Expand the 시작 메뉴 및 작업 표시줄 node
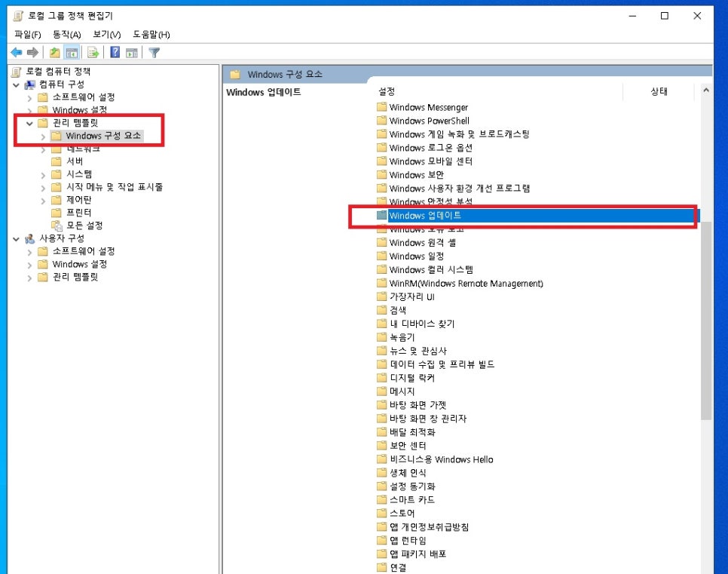Image resolution: width=728 pixels, height=574 pixels. 43,189
